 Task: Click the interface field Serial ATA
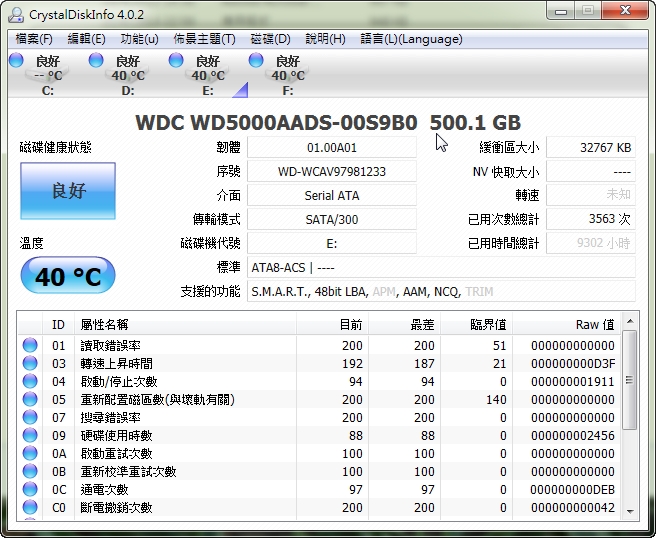click(332, 195)
